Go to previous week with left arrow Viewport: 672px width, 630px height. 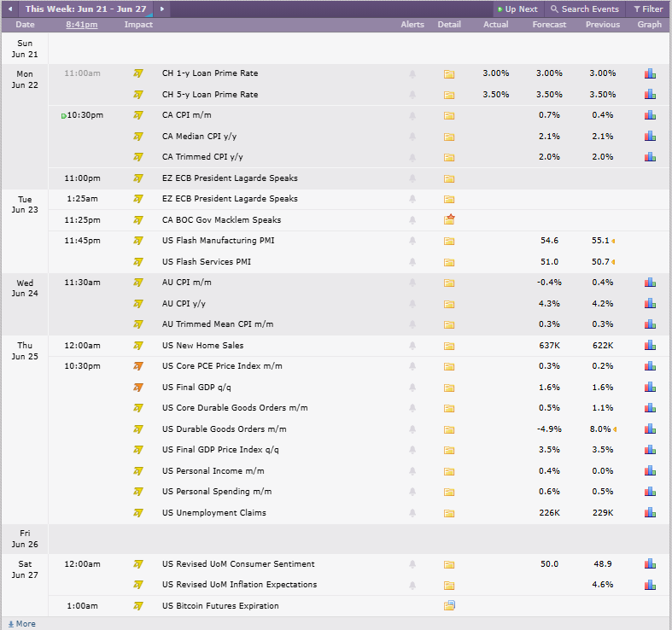[10, 9]
